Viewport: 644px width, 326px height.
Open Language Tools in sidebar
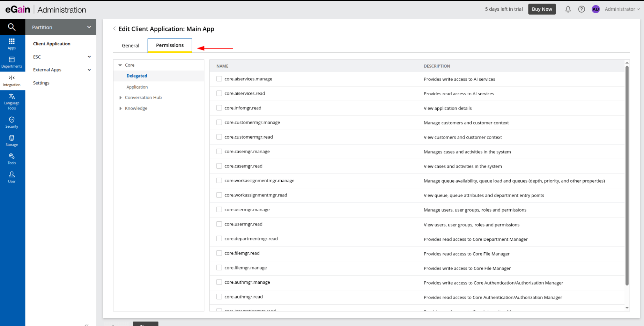(x=12, y=101)
